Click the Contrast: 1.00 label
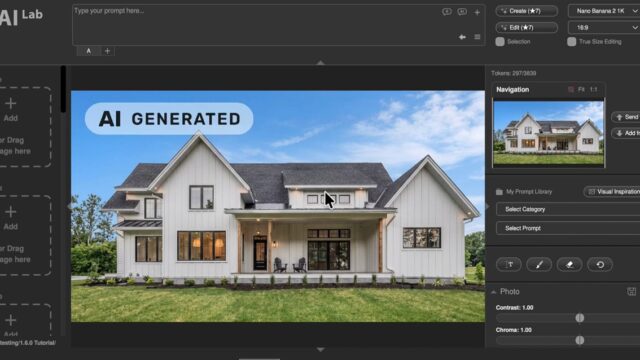The height and width of the screenshot is (360, 640). [x=514, y=307]
